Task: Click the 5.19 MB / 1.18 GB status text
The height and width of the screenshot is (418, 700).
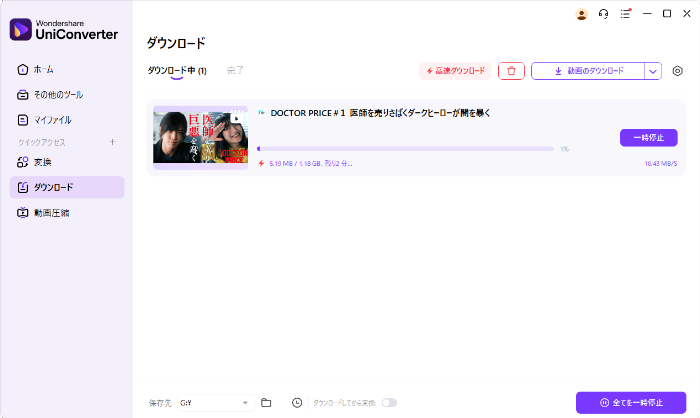Action: [x=311, y=164]
